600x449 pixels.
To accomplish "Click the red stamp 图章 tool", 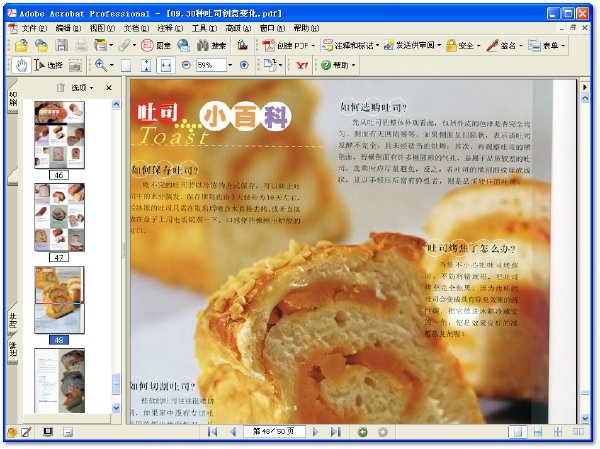I will 155,46.
